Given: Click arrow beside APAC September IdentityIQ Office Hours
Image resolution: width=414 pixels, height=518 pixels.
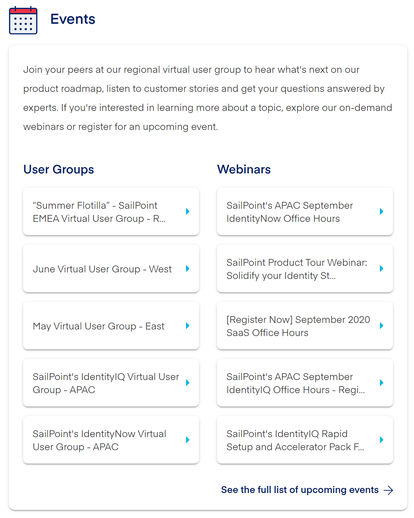Looking at the screenshot, I should click(382, 383).
